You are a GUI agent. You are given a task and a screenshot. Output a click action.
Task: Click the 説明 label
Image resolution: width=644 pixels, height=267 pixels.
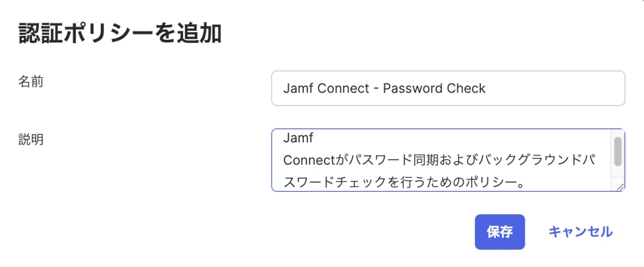(31, 140)
